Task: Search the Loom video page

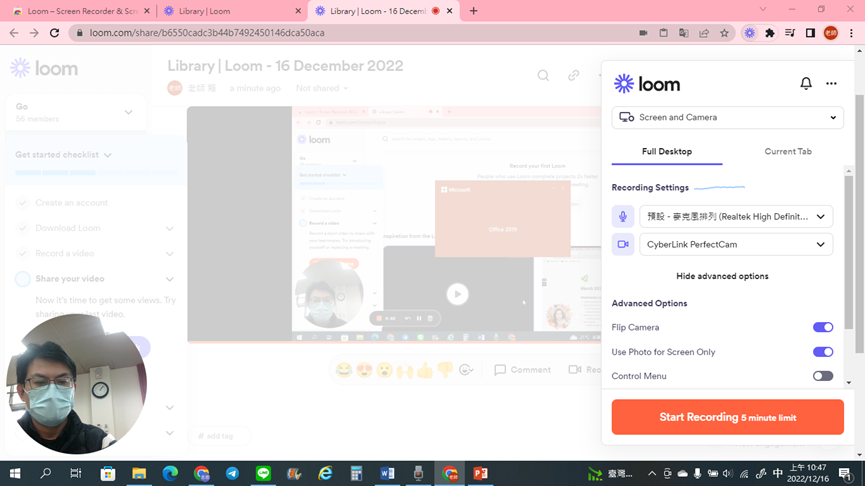Action: 543,76
